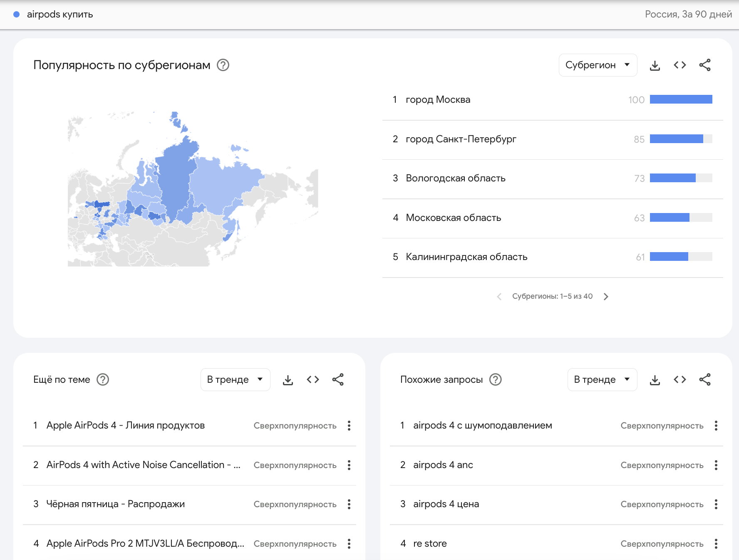Open help for Похожие запросы

pyautogui.click(x=496, y=379)
